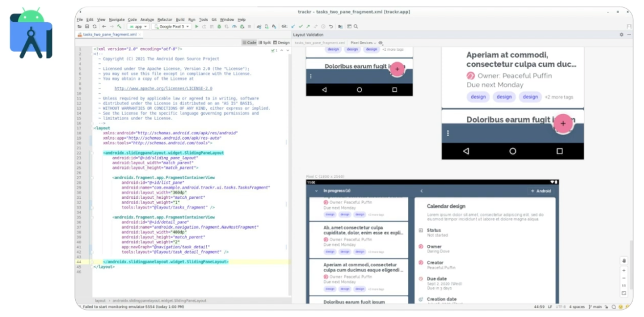Select the tasks_two_pane_fragment.xml editor tab
Screen dimensions: 644x317
click(x=110, y=35)
